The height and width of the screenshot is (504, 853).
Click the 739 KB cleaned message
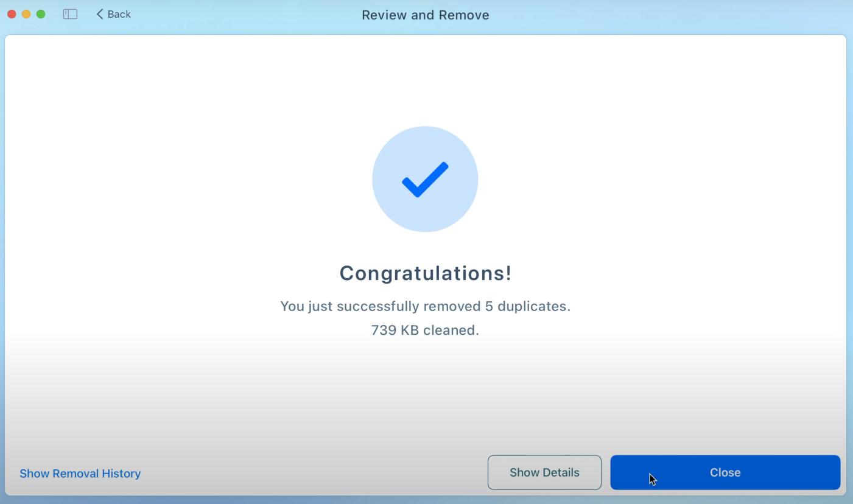(x=425, y=329)
